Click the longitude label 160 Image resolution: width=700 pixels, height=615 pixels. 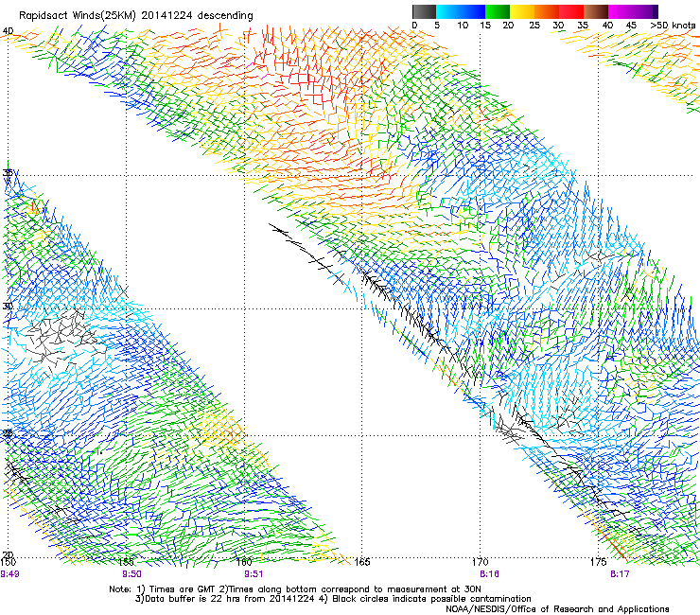[x=244, y=562]
